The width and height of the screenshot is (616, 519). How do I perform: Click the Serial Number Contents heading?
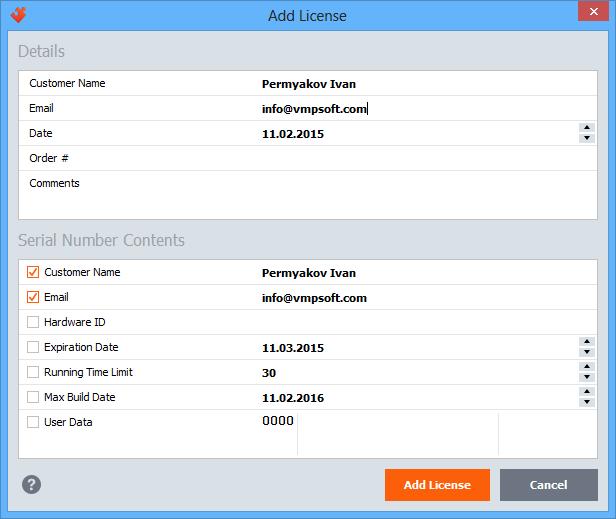click(101, 240)
